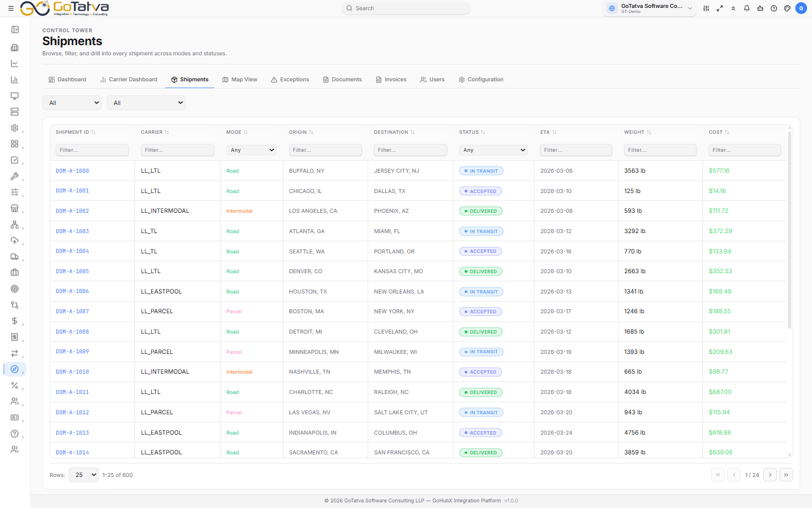Screen dimensions: 812x508
Task: Open the compass Control Tower sidebar icon
Action: pyautogui.click(x=15, y=369)
